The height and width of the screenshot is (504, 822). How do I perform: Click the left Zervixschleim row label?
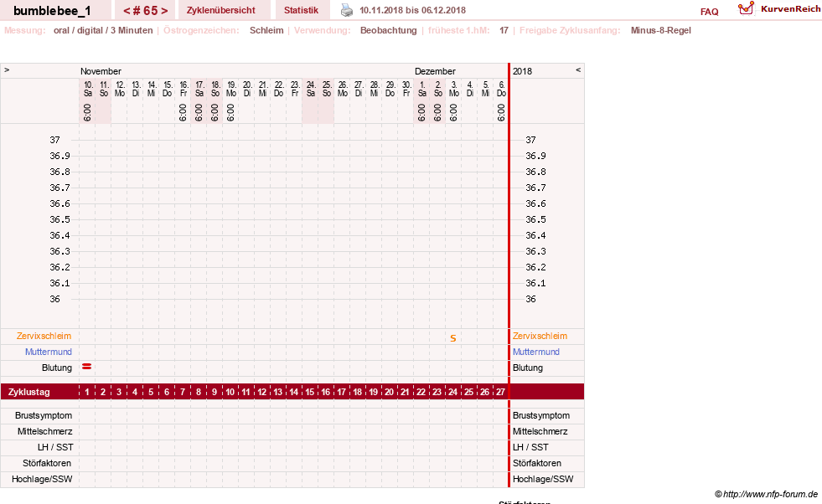point(44,336)
